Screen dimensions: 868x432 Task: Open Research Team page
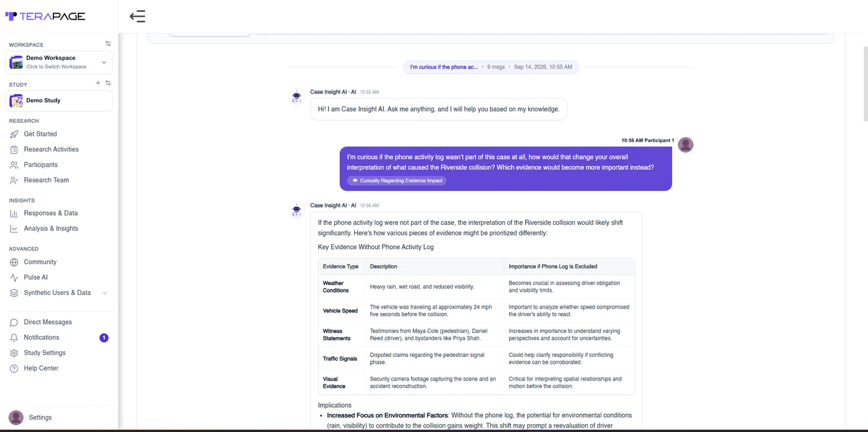(x=46, y=180)
